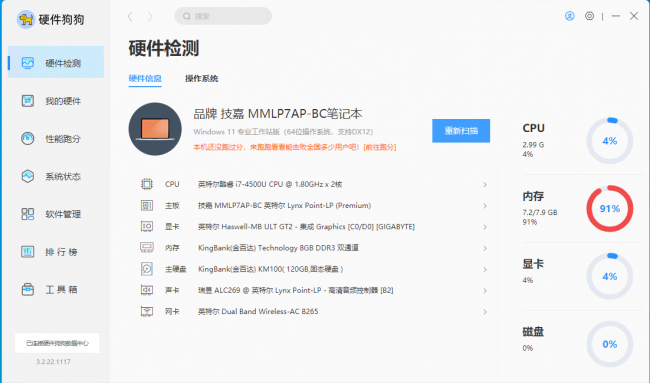Viewport: 650px width, 383px height.
Task: Expand the 显卡 Haswell-MB row chevron
Action: point(485,227)
